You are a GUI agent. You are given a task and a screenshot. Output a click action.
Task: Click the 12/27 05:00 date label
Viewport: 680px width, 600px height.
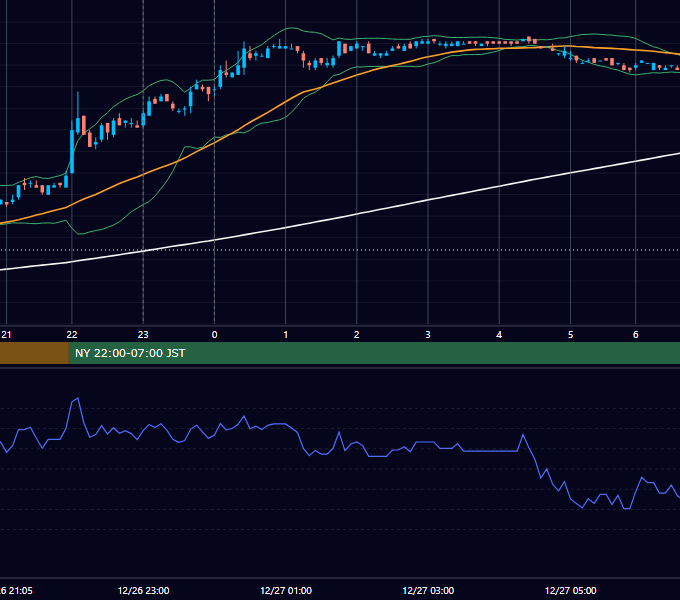(570, 590)
